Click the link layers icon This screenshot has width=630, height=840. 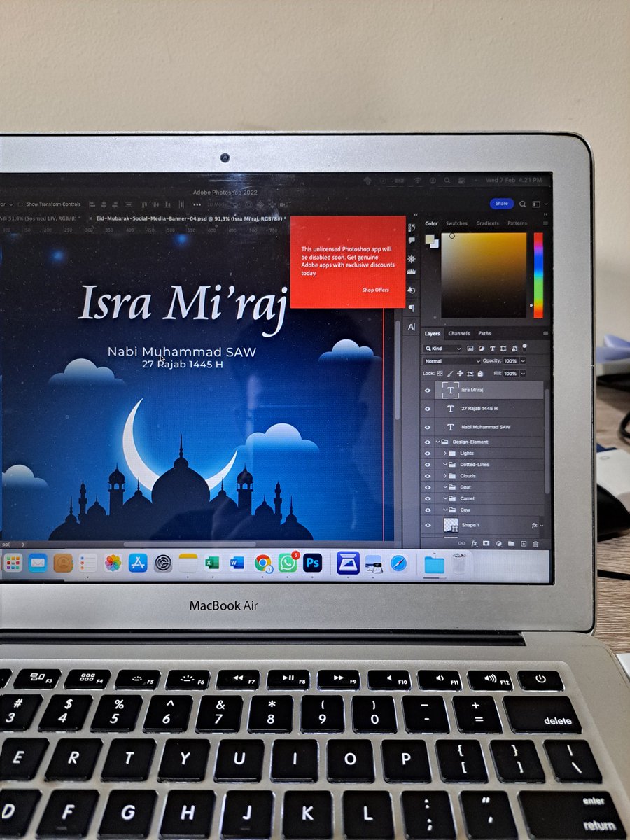[x=461, y=544]
